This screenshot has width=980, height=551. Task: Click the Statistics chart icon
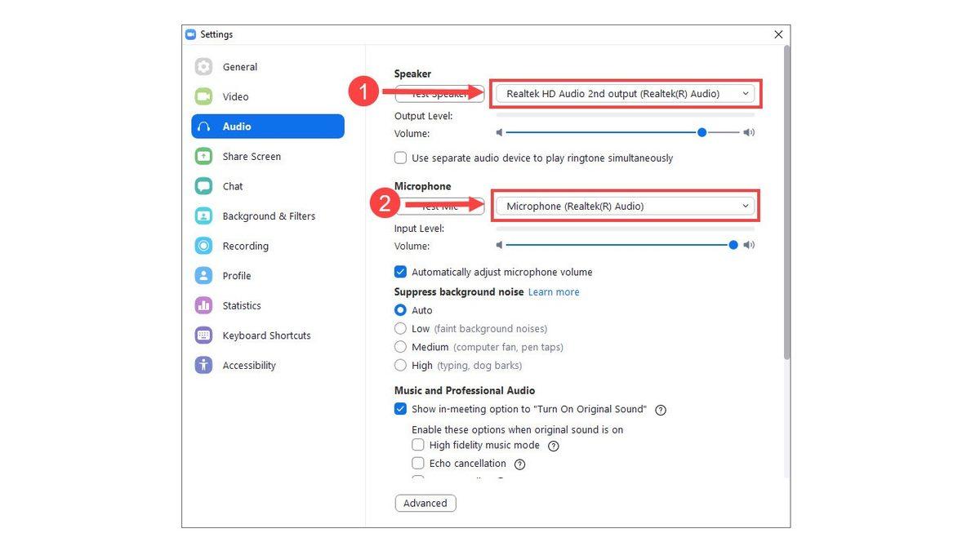coord(203,305)
